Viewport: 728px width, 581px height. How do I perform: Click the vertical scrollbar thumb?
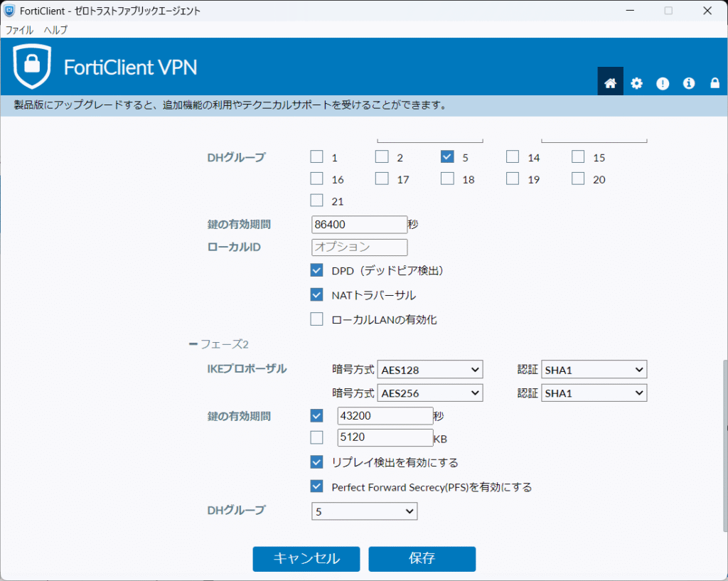pos(725,445)
